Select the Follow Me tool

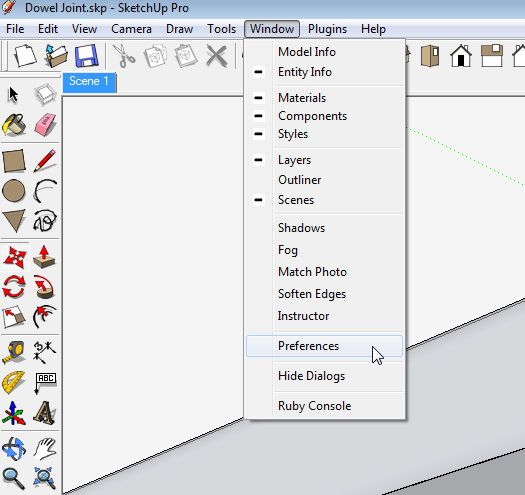45,287
